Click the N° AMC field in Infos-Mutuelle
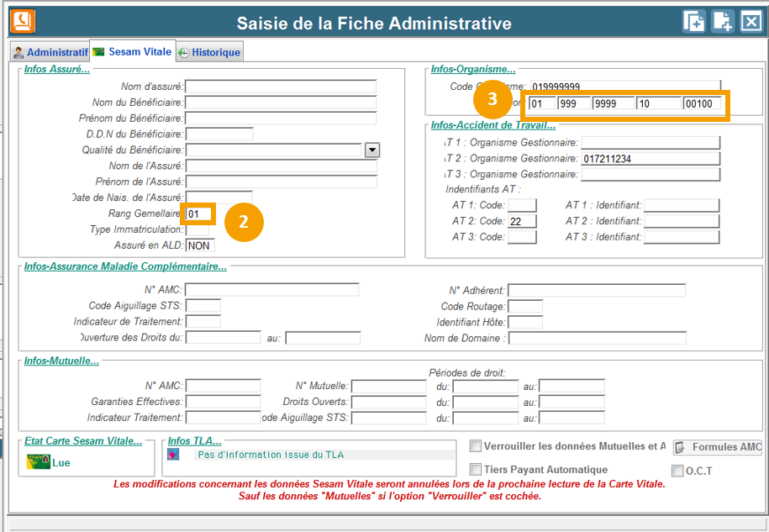Image resolution: width=769 pixels, height=532 pixels. (224, 386)
